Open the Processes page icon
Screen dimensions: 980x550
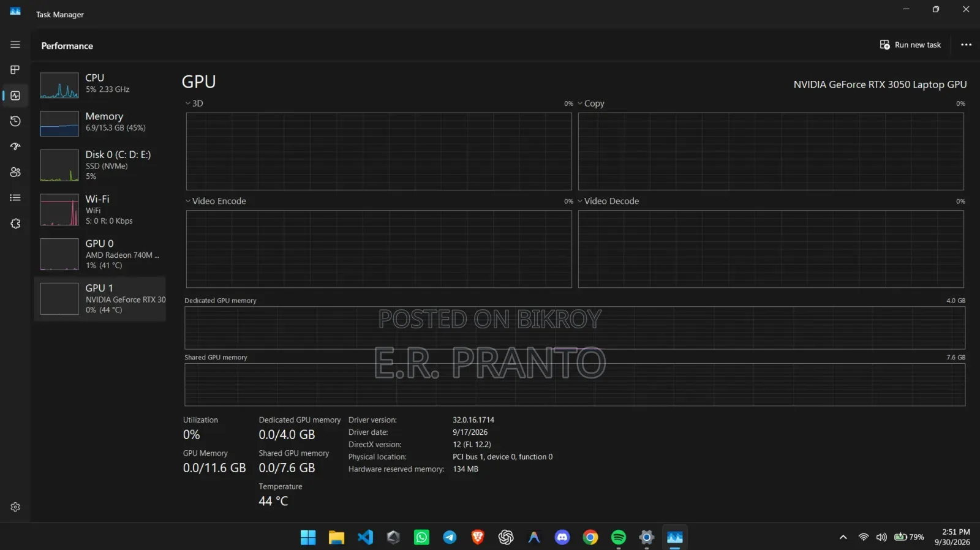(x=15, y=70)
